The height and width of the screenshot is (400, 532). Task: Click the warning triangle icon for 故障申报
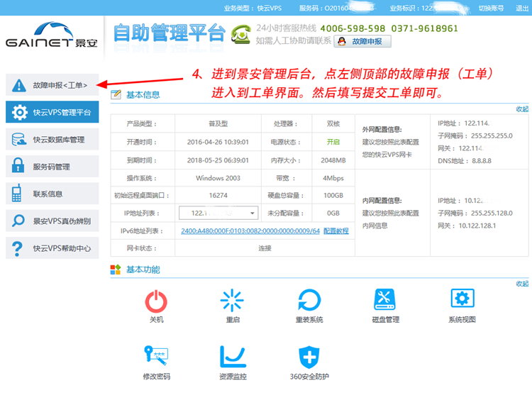coord(19,85)
